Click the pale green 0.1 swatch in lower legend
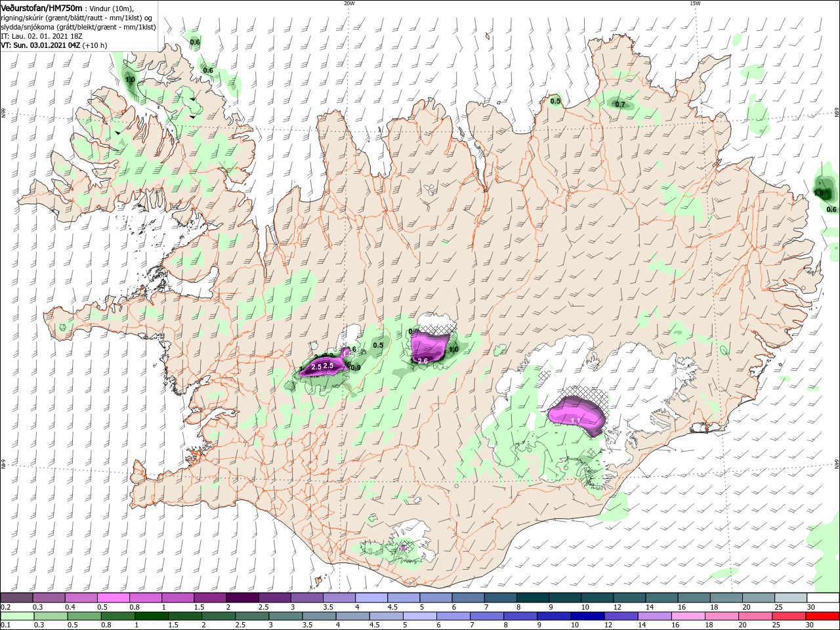 [x=16, y=616]
